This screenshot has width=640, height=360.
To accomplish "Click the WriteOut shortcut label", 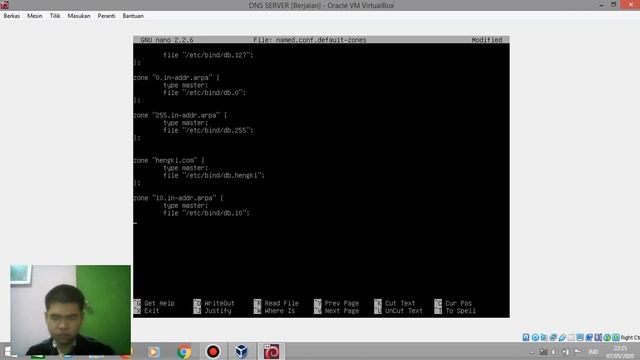I will (x=220, y=303).
